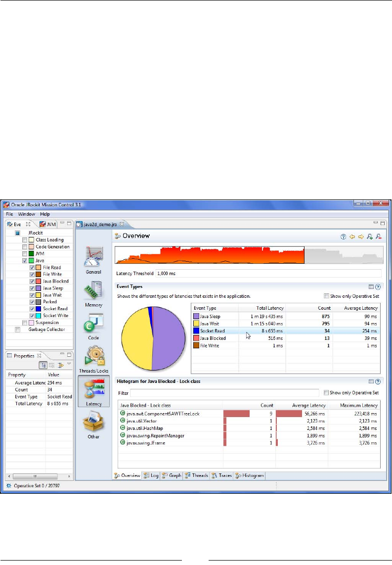Click the Overview help question-mark icon
The width and height of the screenshot is (392, 565).
tap(344, 237)
